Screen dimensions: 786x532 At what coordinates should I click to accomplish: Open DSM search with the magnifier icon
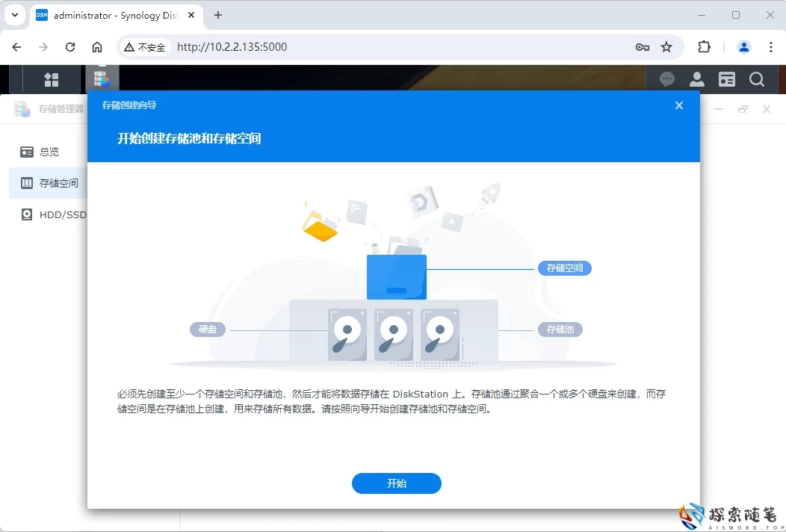757,78
